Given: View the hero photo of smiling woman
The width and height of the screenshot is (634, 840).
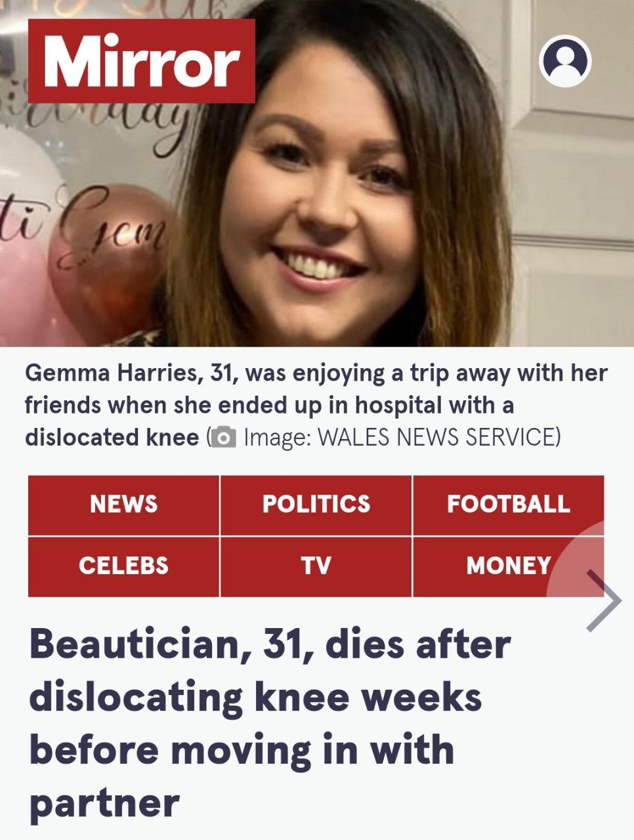Looking at the screenshot, I should click(317, 173).
